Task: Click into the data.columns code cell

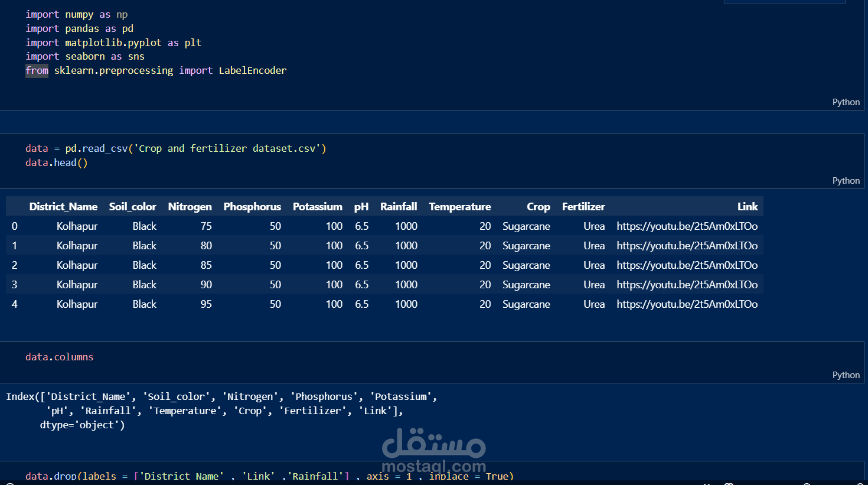Action: (x=432, y=362)
